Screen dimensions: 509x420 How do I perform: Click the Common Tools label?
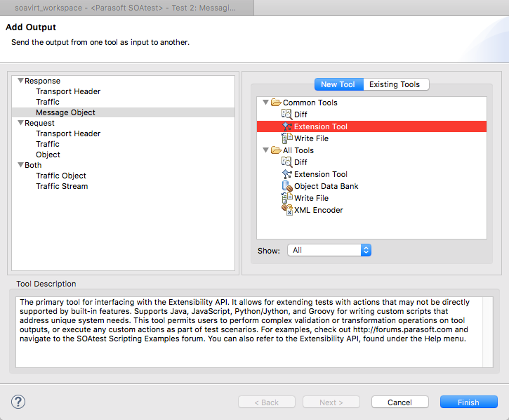tap(310, 103)
